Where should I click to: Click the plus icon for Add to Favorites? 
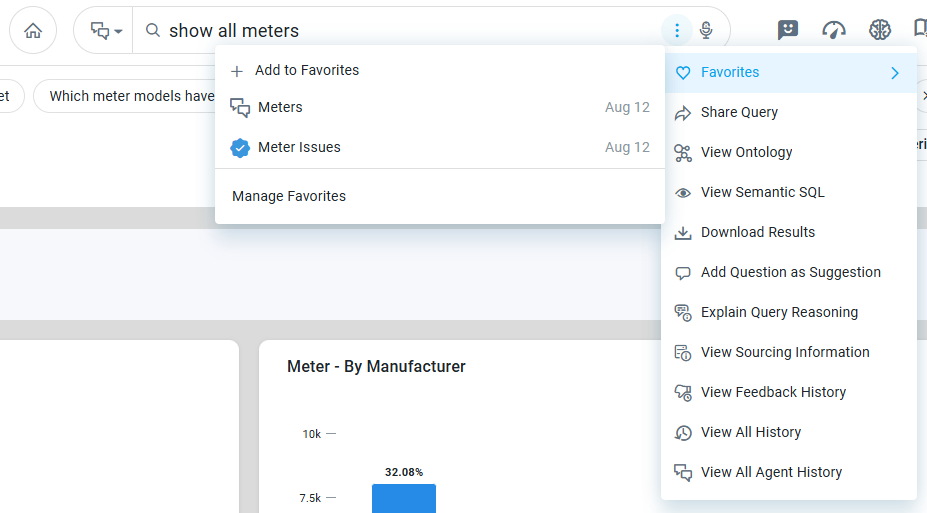coord(237,72)
